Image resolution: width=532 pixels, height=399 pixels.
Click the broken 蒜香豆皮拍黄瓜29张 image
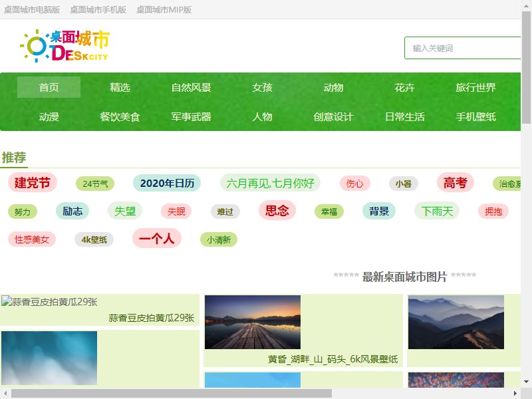pos(49,302)
